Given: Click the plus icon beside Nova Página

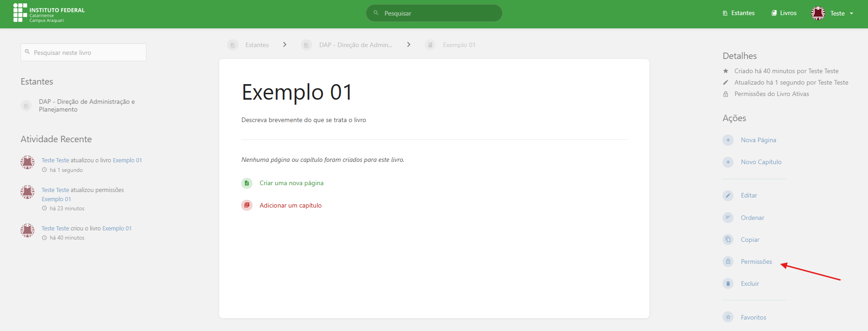Looking at the screenshot, I should pos(728,140).
